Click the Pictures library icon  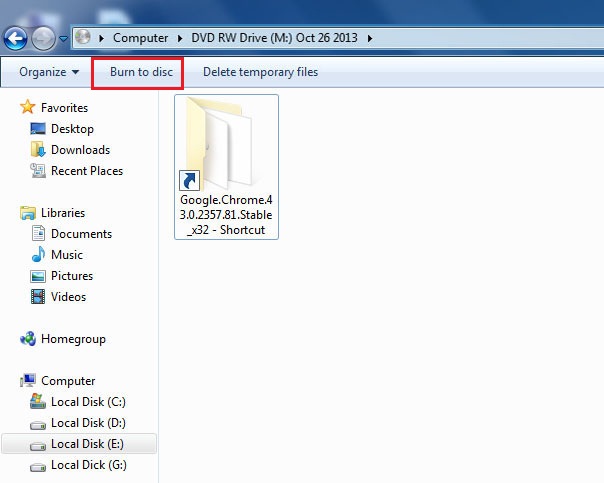[x=38, y=276]
